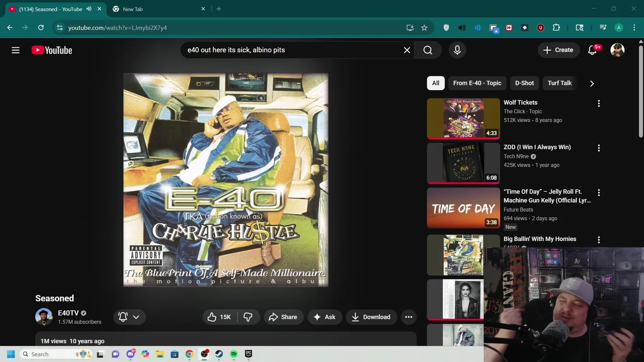Open Chrome profile A avatar
The height and width of the screenshot is (362, 644).
pyautogui.click(x=619, y=28)
